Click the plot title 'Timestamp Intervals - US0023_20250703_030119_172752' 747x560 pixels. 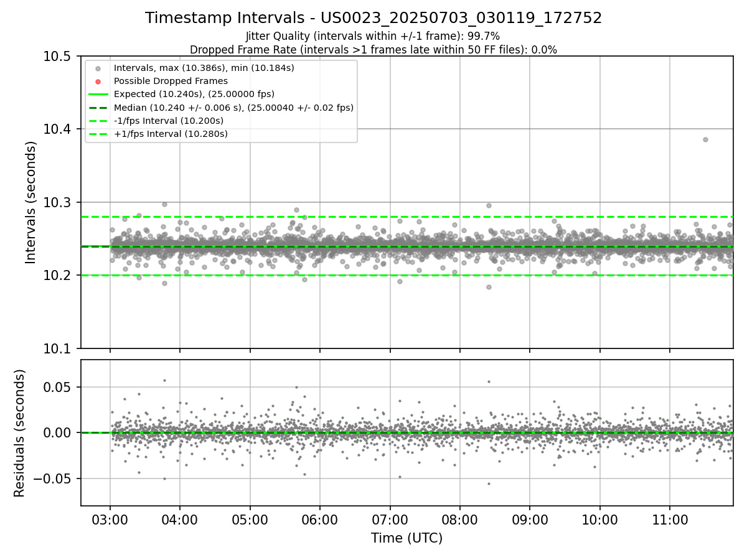click(x=374, y=18)
